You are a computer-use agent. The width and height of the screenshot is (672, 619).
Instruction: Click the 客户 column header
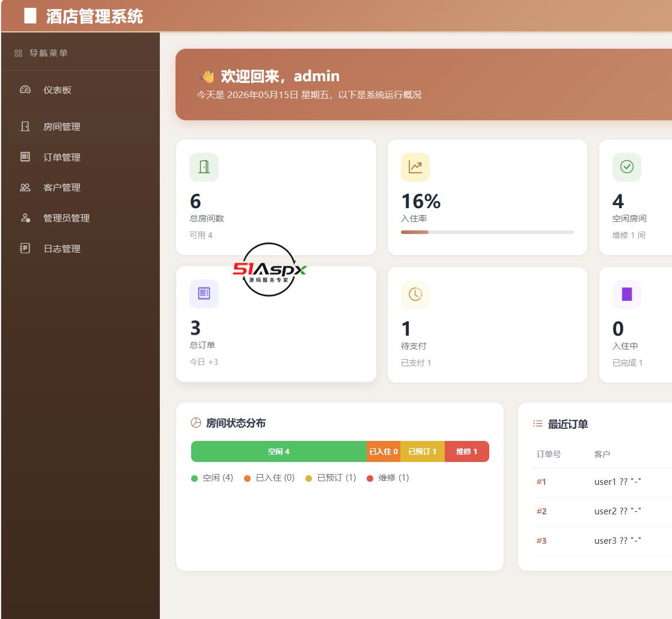point(602,454)
